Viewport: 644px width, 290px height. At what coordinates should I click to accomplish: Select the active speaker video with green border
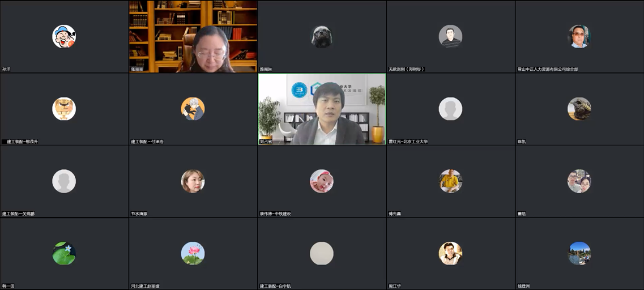(322, 109)
